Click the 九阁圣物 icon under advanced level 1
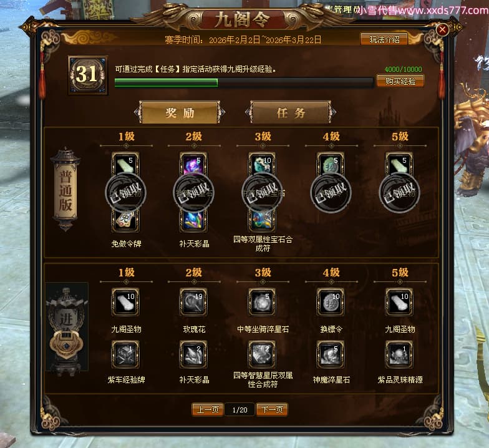 [126, 302]
